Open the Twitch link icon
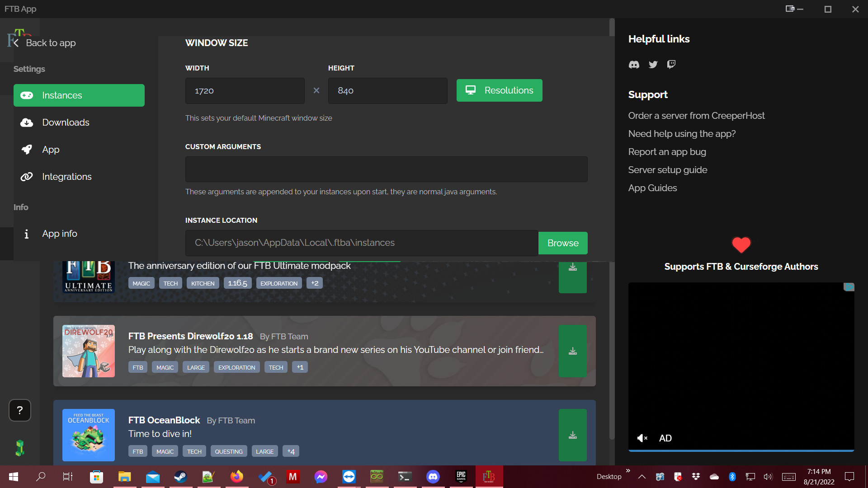 (671, 64)
